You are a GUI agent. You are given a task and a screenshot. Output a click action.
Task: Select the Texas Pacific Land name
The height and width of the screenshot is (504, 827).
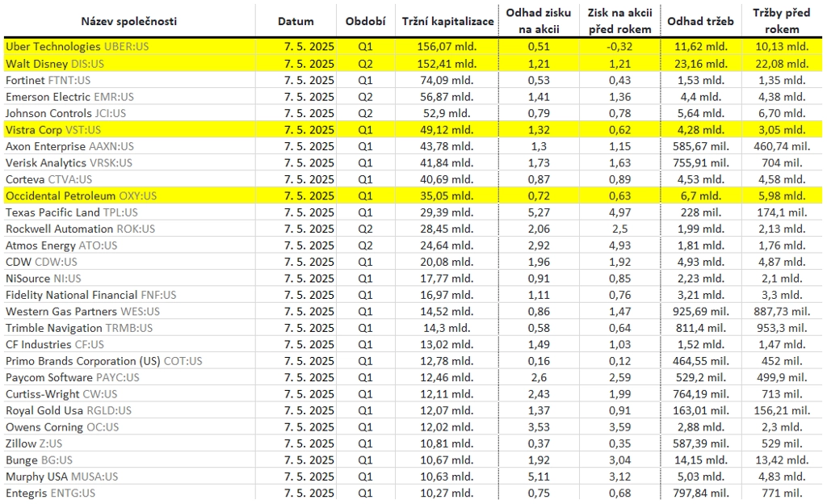[x=52, y=212]
